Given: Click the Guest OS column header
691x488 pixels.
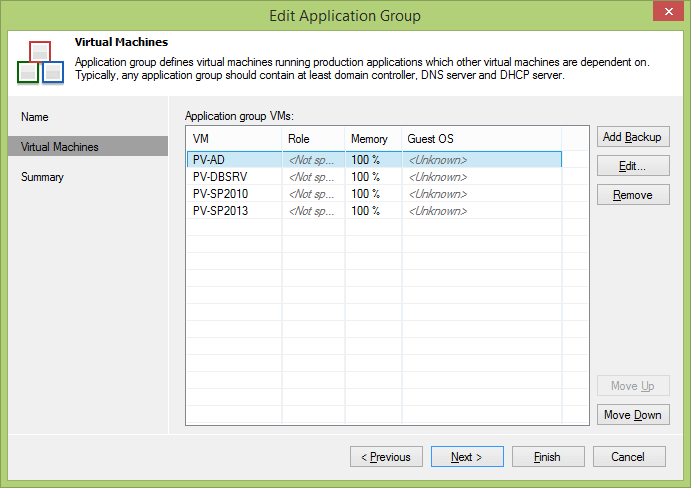Looking at the screenshot, I should (480, 139).
